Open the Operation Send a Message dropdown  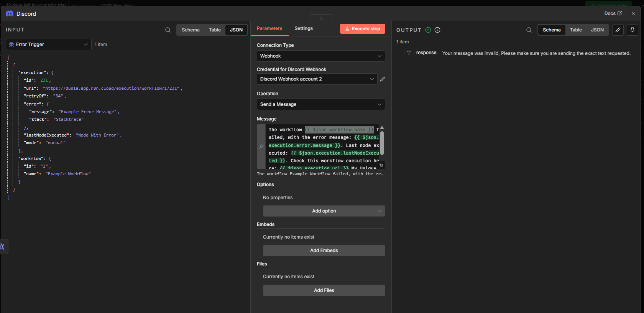[x=320, y=104]
